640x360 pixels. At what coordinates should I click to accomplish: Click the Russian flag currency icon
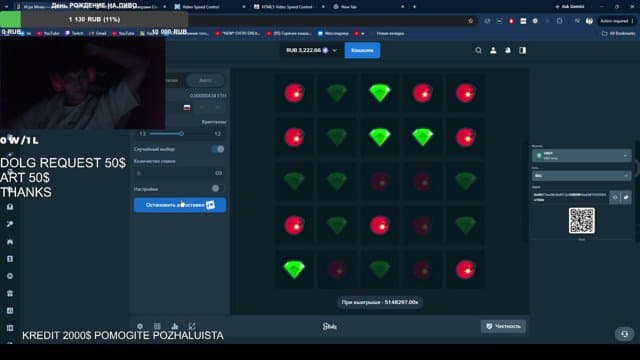click(187, 107)
